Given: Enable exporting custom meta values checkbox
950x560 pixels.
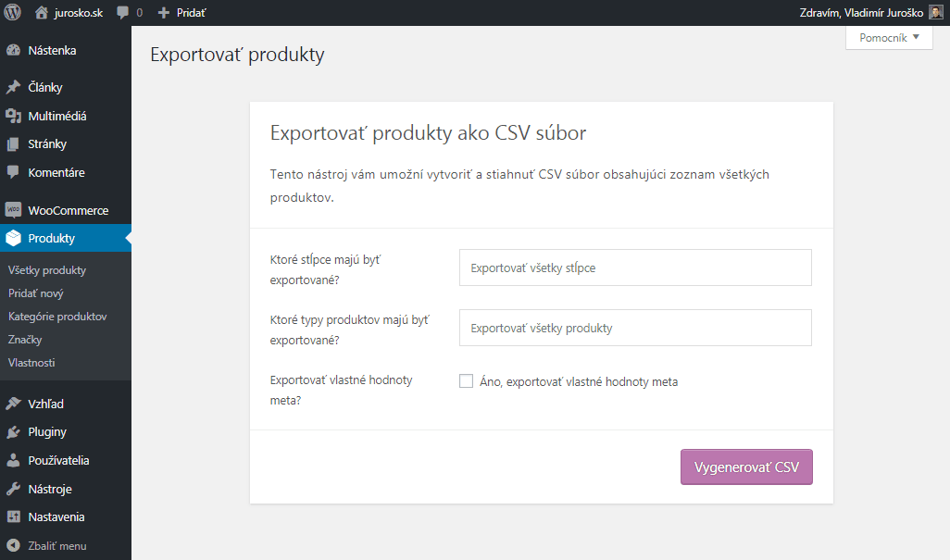Looking at the screenshot, I should [x=467, y=381].
